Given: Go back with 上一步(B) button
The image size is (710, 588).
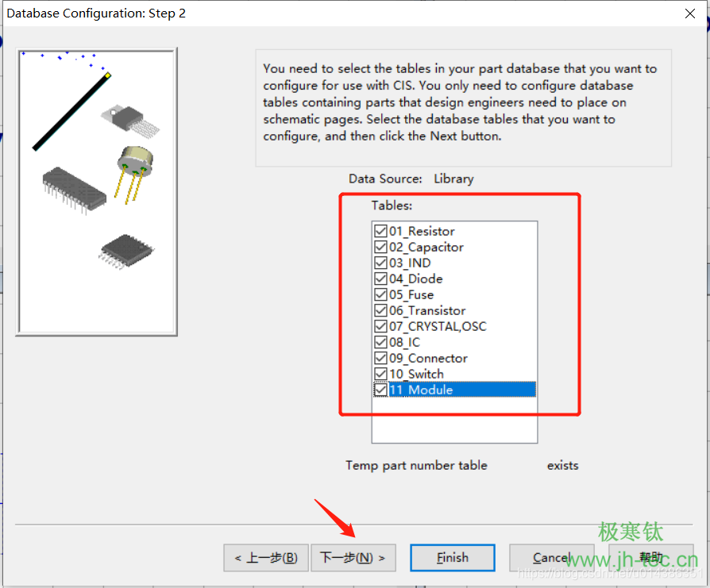Looking at the screenshot, I should click(266, 558).
